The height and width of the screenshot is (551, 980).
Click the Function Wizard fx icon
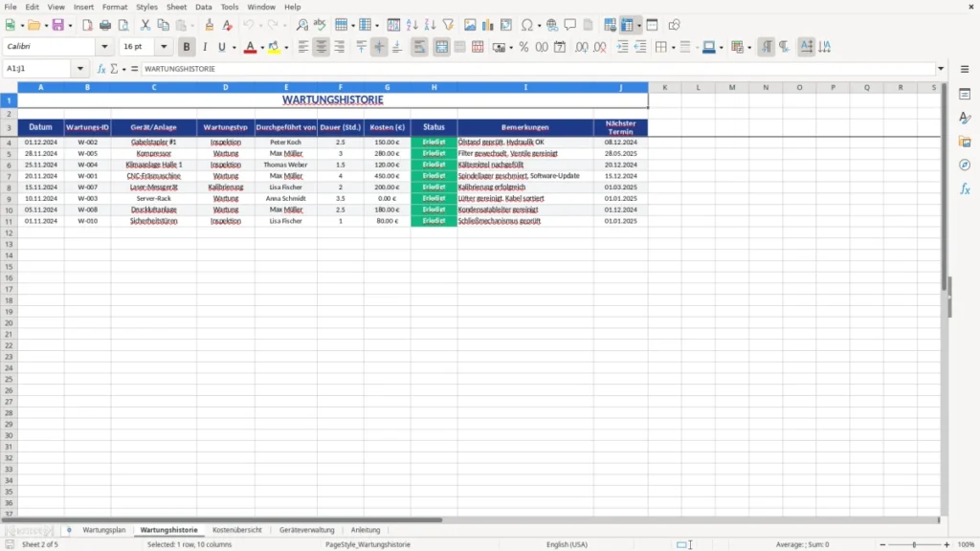pos(101,69)
